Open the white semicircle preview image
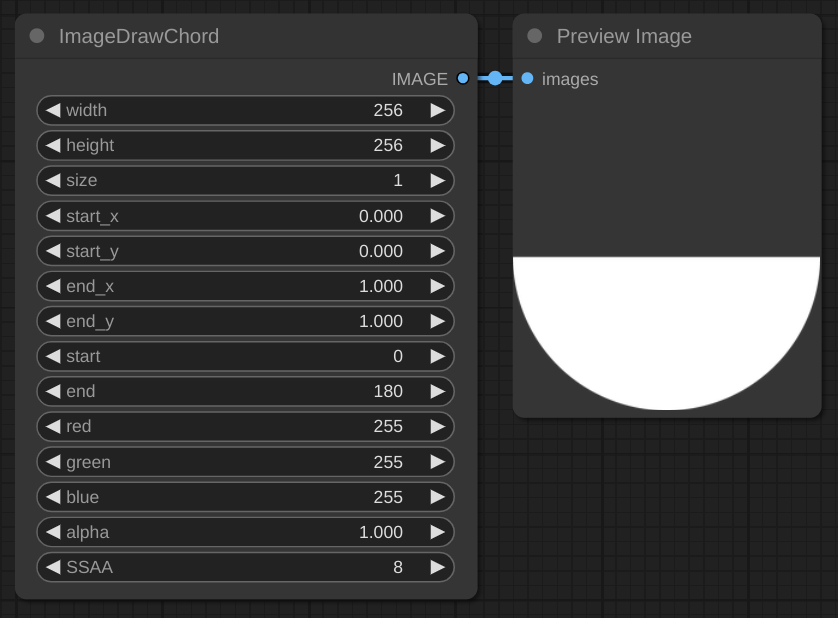Screen dimensions: 838x618 [666, 332]
